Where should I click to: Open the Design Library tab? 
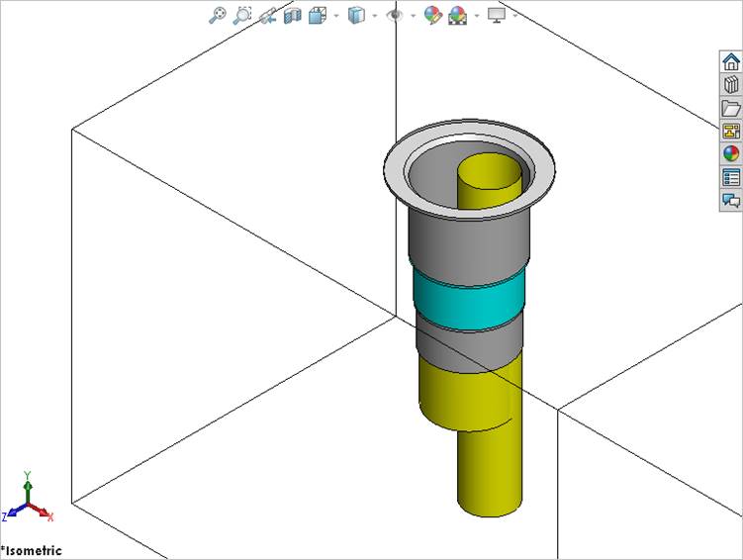click(x=731, y=84)
